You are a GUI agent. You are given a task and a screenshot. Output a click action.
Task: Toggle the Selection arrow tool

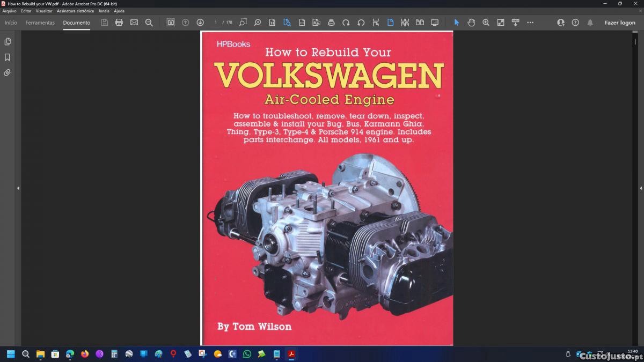(457, 23)
